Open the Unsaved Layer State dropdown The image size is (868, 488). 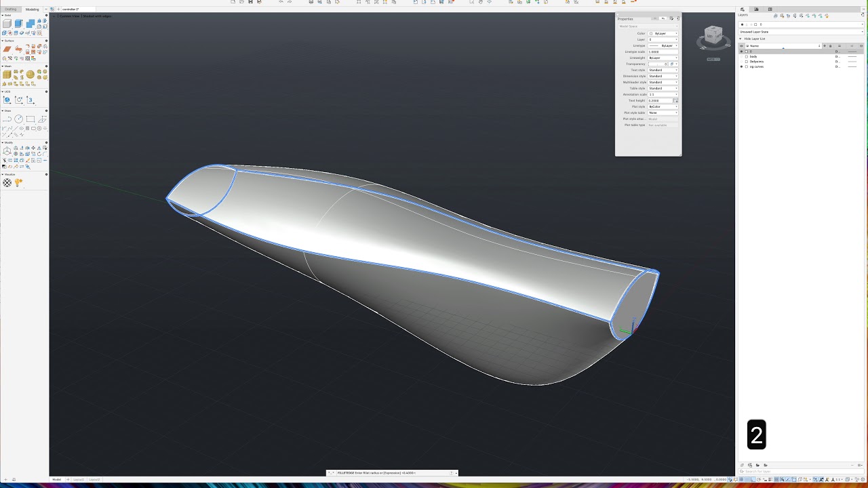[801, 32]
